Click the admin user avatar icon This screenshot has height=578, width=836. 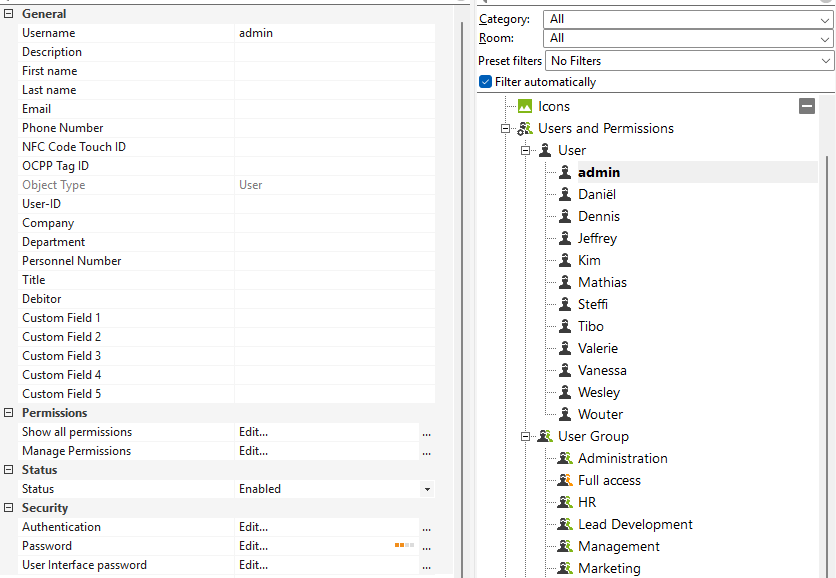[x=564, y=172]
